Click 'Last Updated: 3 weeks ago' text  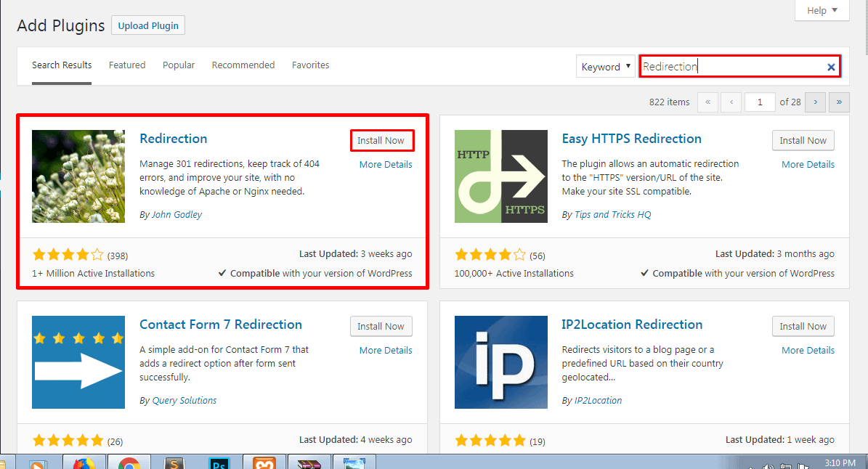coord(356,254)
